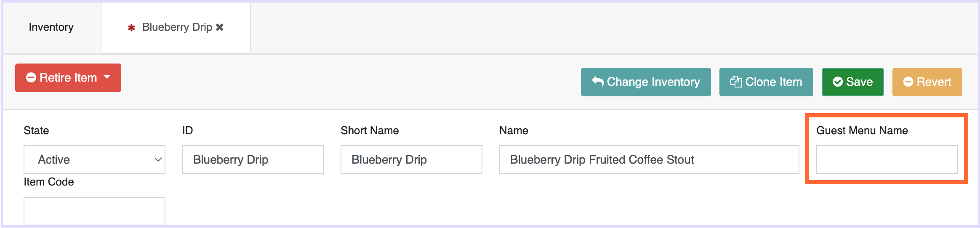Viewport: 980px width, 228px height.
Task: Expand the Retire Item dropdown caret
Action: pos(107,77)
